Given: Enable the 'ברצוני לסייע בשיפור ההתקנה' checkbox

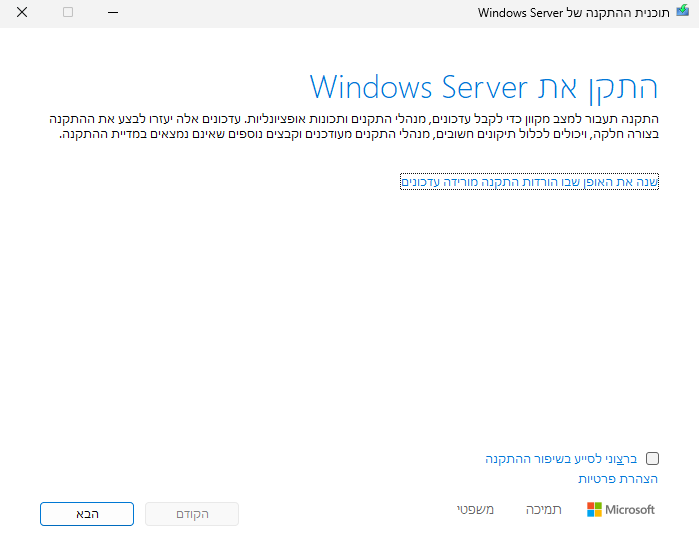Looking at the screenshot, I should pyautogui.click(x=652, y=459).
